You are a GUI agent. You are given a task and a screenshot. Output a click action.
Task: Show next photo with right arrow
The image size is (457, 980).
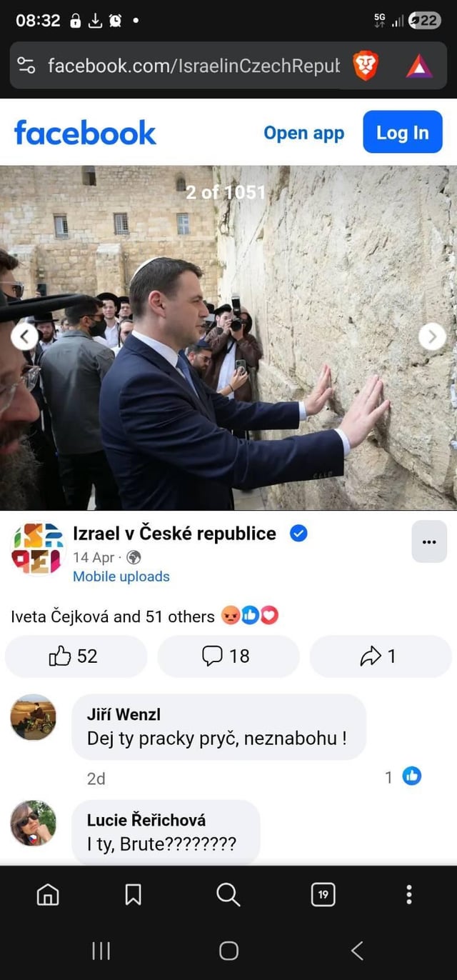pos(432,336)
